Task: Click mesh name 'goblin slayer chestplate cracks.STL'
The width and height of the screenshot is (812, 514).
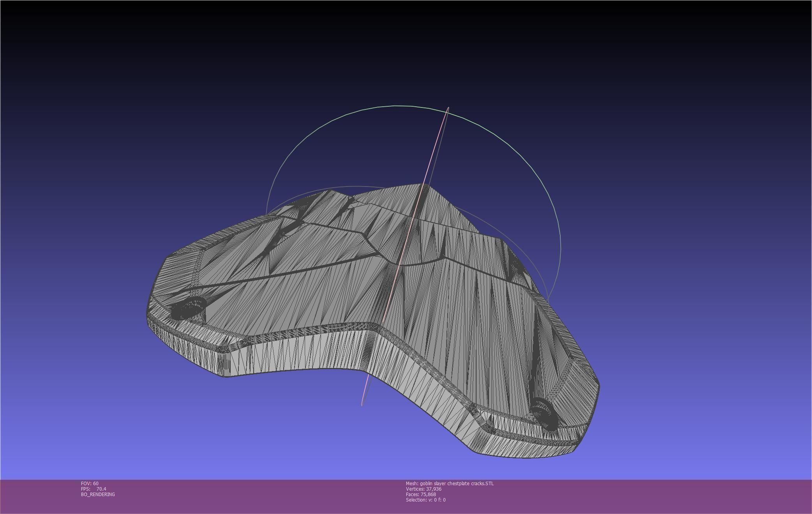Action: [x=457, y=484]
